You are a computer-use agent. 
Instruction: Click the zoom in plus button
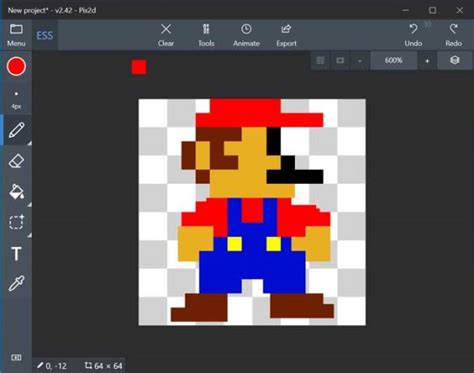tap(427, 61)
